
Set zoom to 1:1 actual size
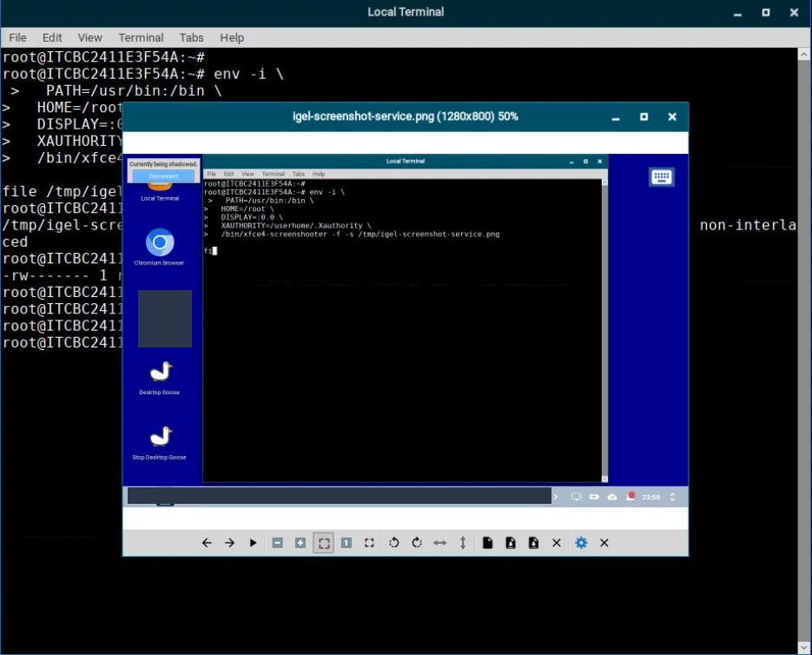(x=347, y=543)
